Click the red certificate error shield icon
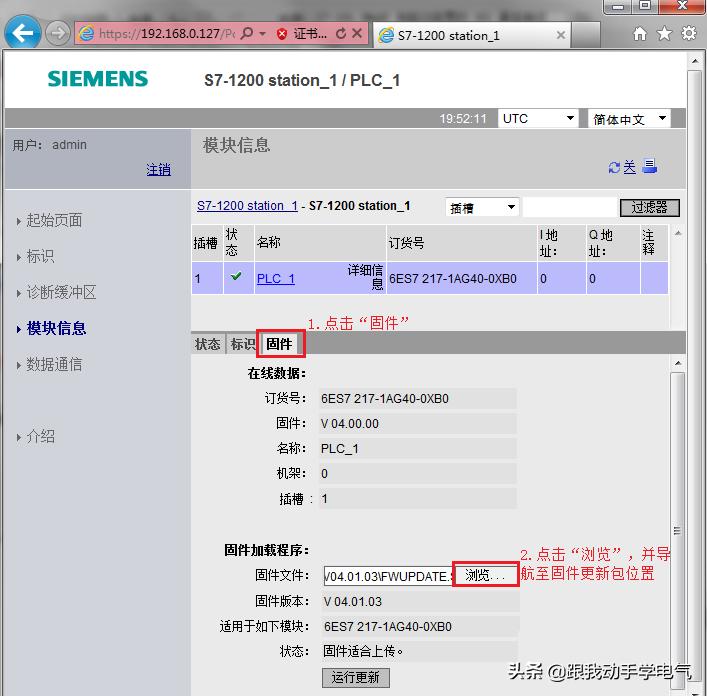707x696 pixels. pos(282,34)
